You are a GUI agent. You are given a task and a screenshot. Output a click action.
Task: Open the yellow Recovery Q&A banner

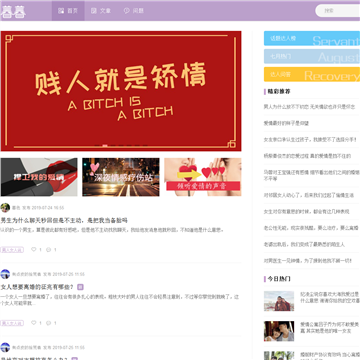(x=312, y=74)
